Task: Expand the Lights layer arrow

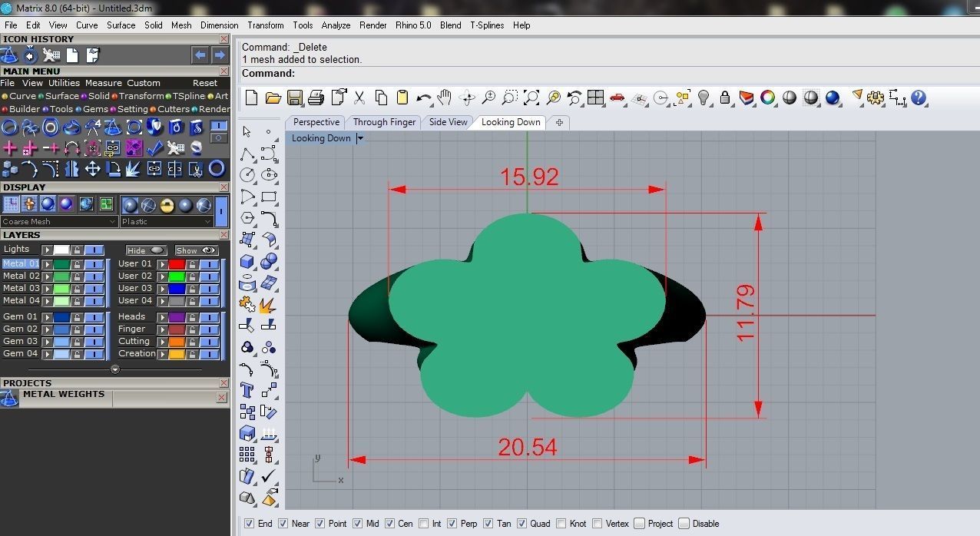Action: [x=48, y=250]
